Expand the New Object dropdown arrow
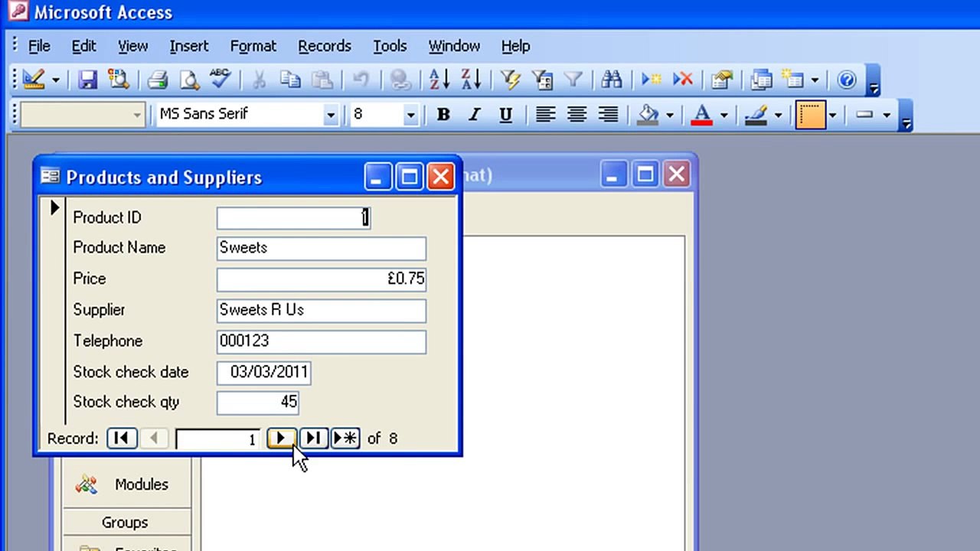 (815, 80)
